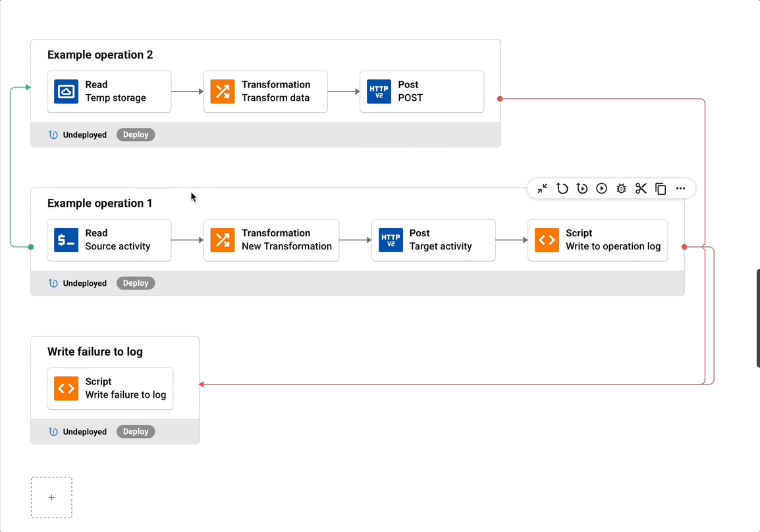Click the HTTP V2 POST activity icon
Image resolution: width=760 pixels, height=532 pixels.
(379, 92)
